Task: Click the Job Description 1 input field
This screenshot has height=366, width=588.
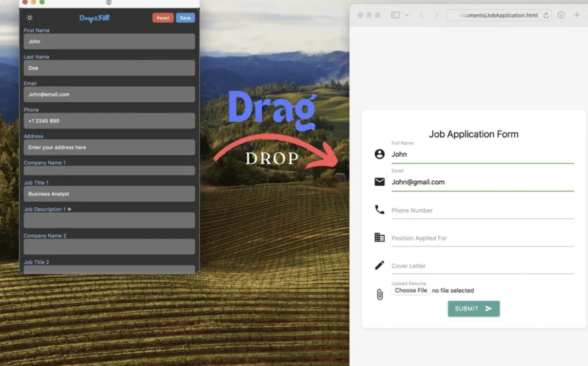Action: (x=109, y=220)
